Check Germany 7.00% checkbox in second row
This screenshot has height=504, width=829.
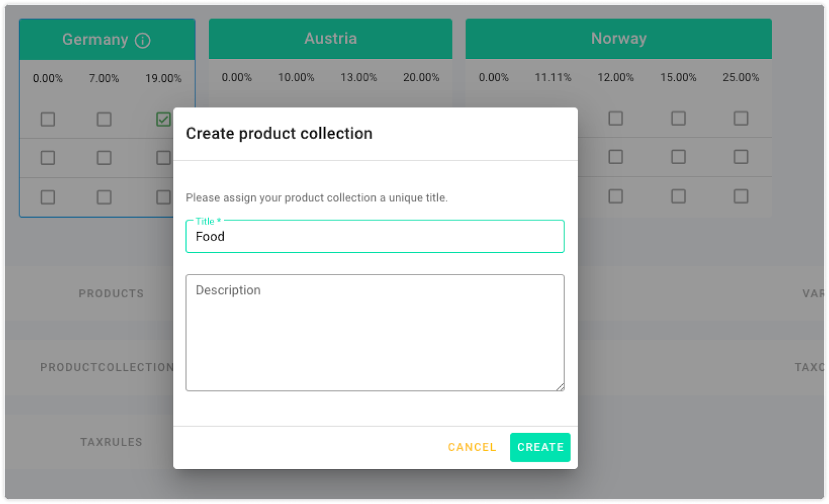point(104,158)
